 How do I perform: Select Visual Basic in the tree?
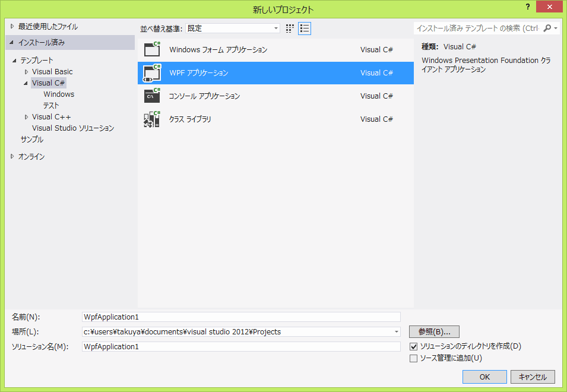point(52,72)
